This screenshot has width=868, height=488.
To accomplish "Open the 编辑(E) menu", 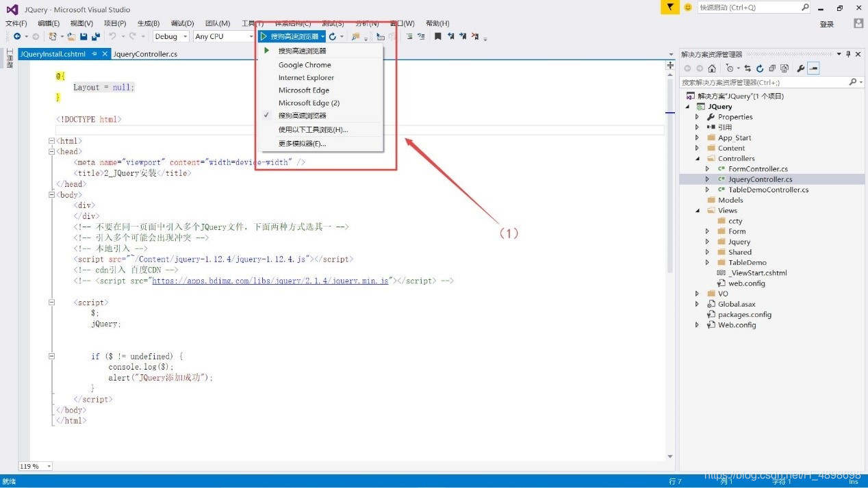I will 49,23.
